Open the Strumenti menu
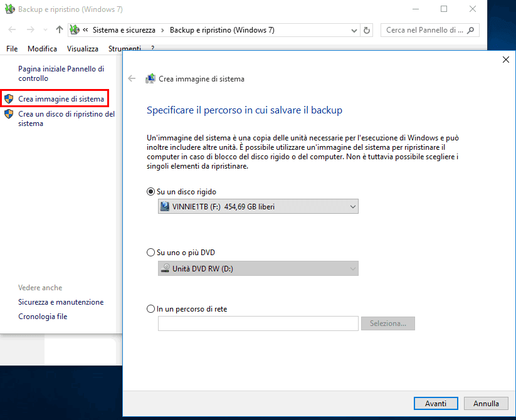 [x=125, y=49]
